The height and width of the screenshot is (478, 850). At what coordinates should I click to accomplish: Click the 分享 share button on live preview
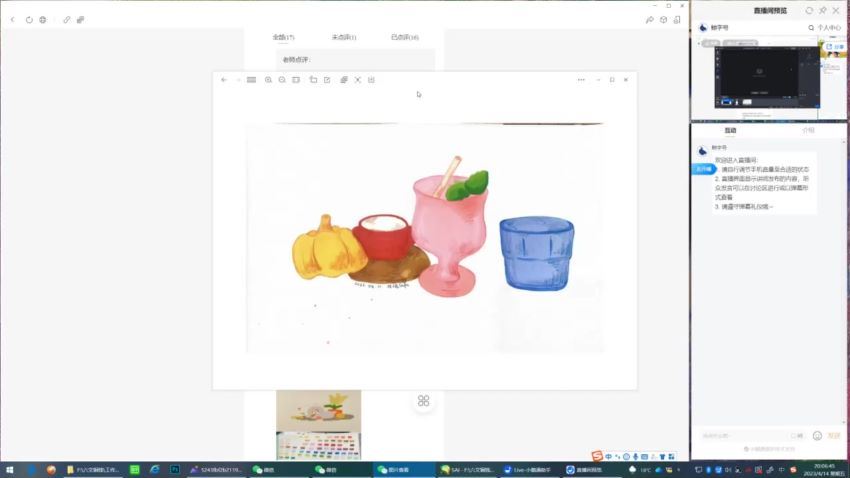[835, 47]
